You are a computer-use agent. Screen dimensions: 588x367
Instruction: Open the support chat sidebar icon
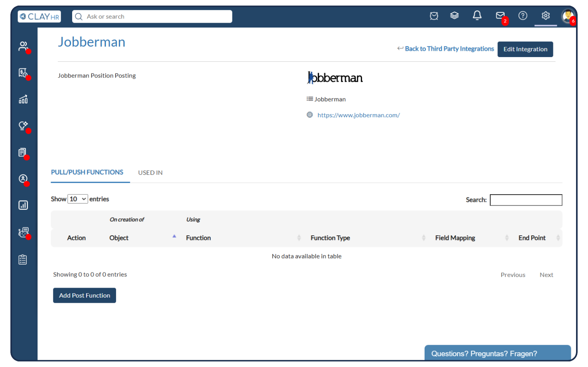24,232
